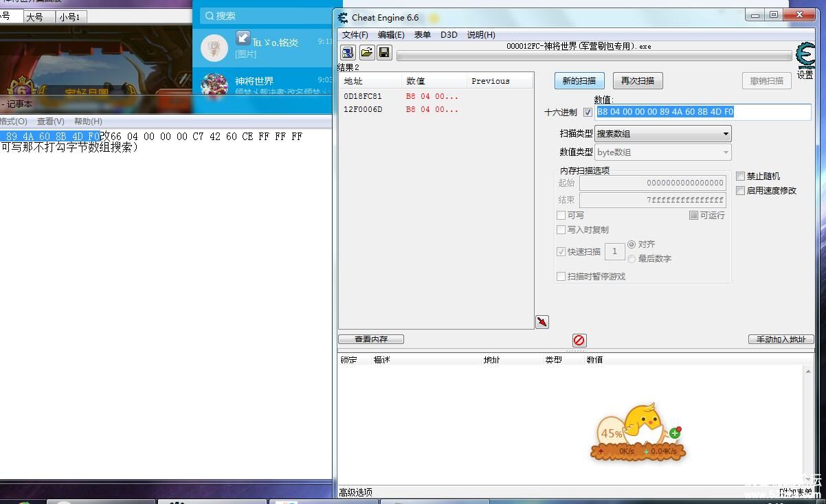Click the open process icon

tap(348, 52)
